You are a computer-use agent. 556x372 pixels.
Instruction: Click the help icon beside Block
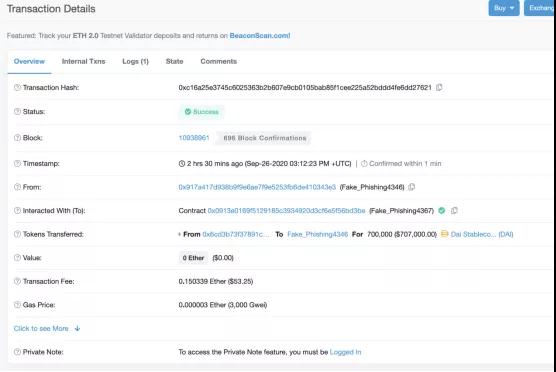tap(17, 138)
